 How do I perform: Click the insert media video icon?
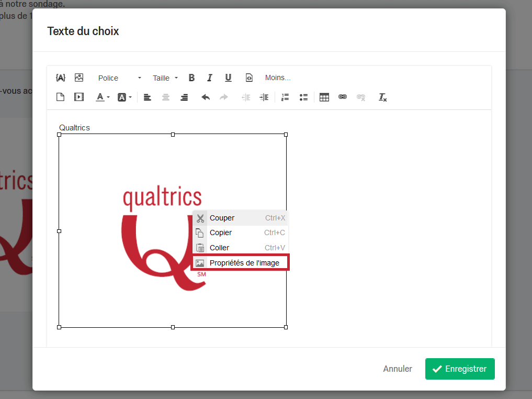[79, 97]
